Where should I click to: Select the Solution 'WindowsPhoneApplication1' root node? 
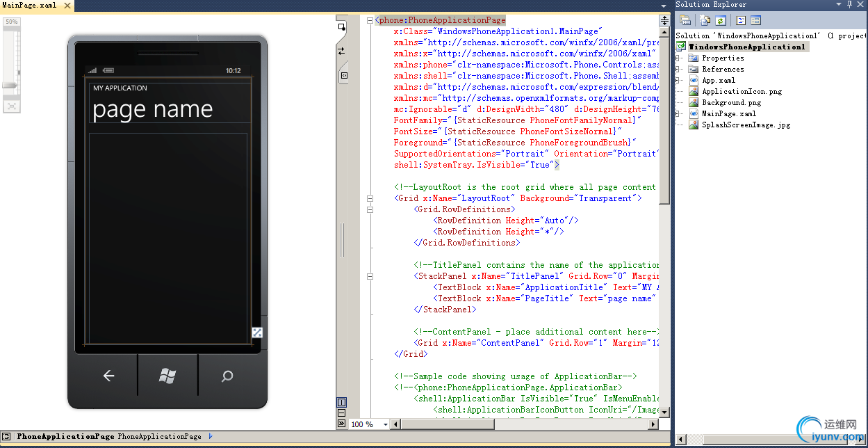point(771,35)
